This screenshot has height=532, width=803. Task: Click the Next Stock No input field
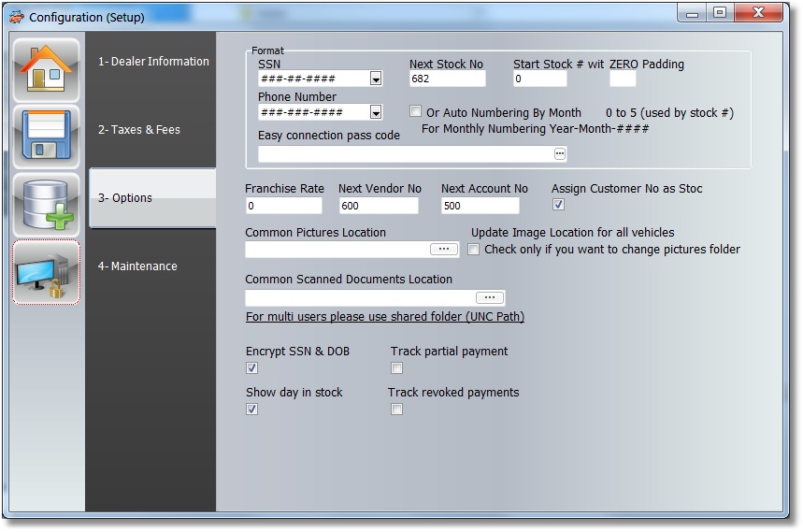[x=455, y=79]
